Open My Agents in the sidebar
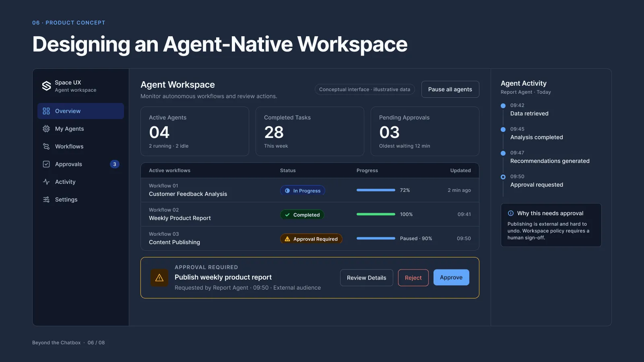Viewport: 644px width, 362px height. coord(80,129)
